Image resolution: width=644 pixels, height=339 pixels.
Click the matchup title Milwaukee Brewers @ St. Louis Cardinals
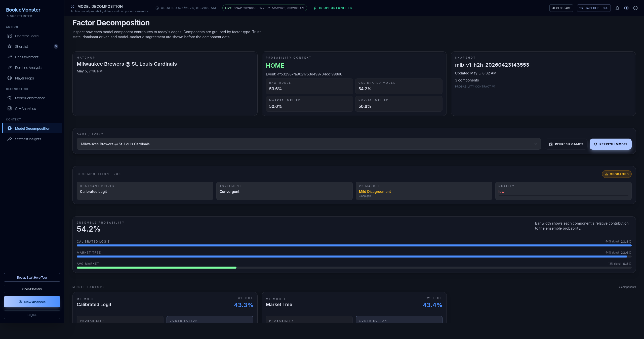tap(127, 64)
